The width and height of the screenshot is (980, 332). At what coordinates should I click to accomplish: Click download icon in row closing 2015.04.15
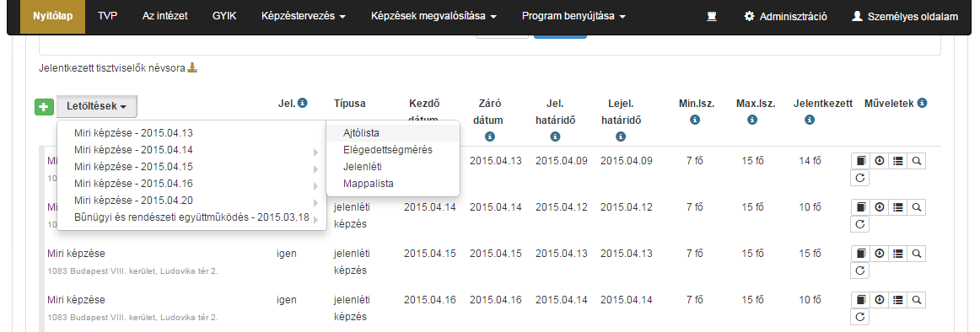coord(879,254)
